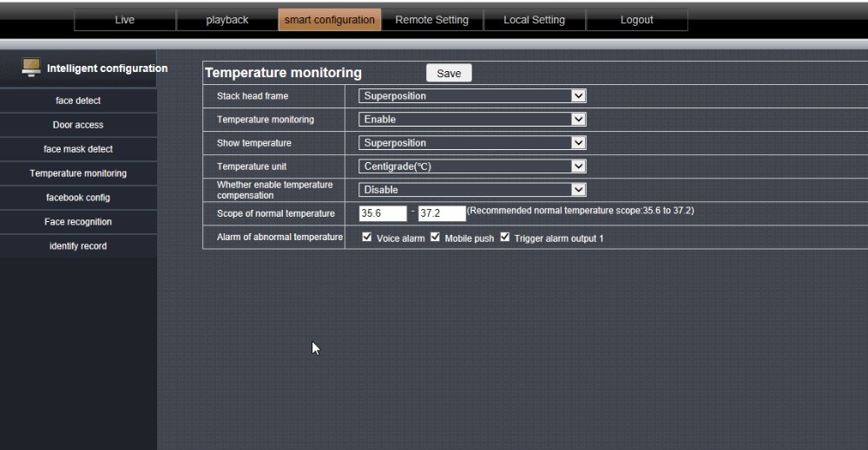Toggle the Voice alarm checkbox
Image resolution: width=868 pixels, height=450 pixels.
coord(366,238)
